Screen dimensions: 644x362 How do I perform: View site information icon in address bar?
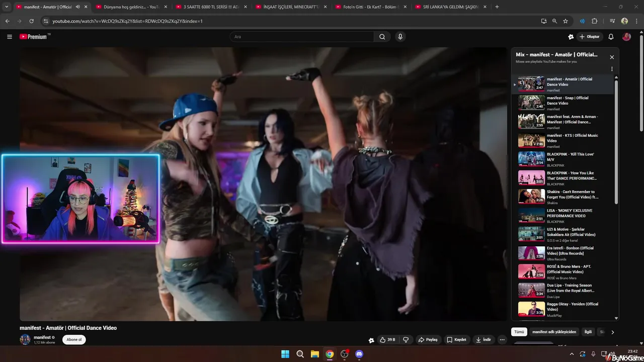tap(46, 21)
